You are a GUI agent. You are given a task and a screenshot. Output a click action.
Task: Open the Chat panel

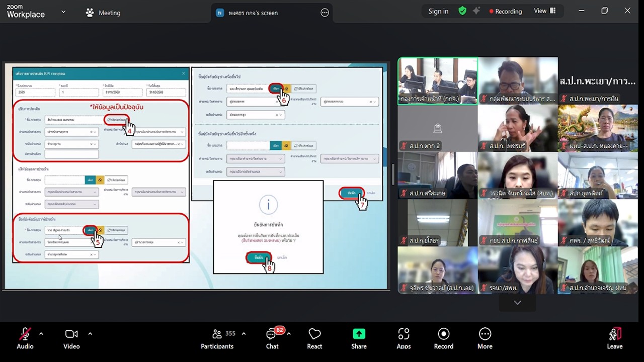tap(272, 338)
